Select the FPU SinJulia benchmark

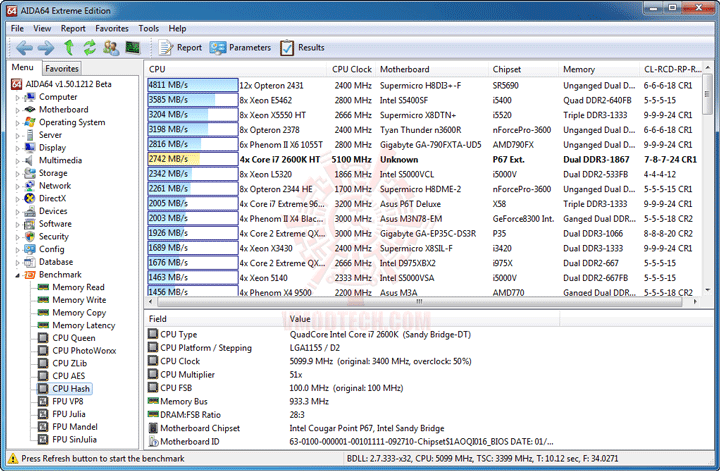(x=74, y=439)
